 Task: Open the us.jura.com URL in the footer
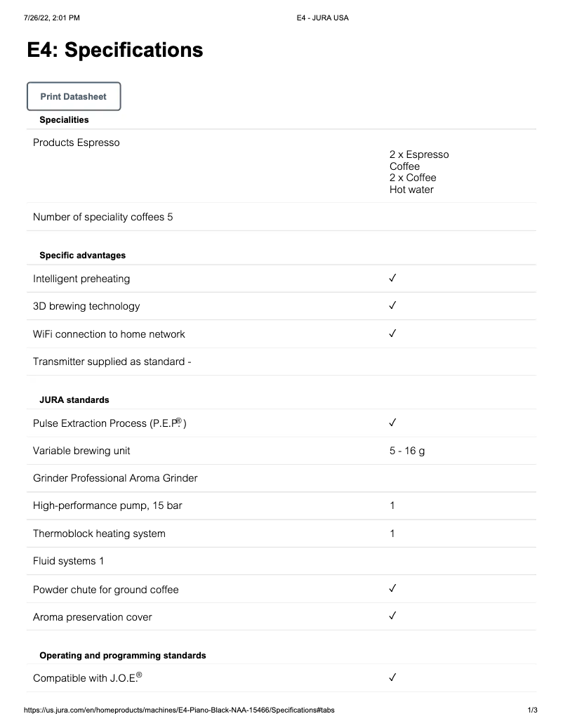tap(179, 710)
